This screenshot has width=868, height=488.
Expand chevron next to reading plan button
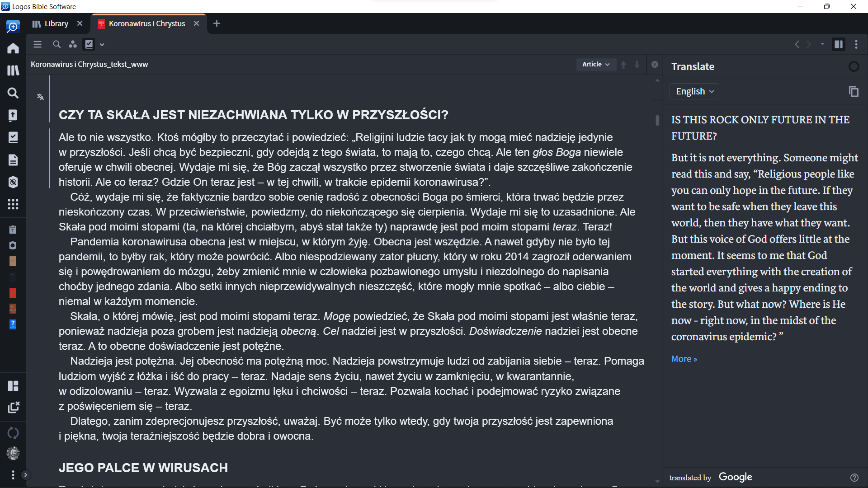pyautogui.click(x=102, y=44)
